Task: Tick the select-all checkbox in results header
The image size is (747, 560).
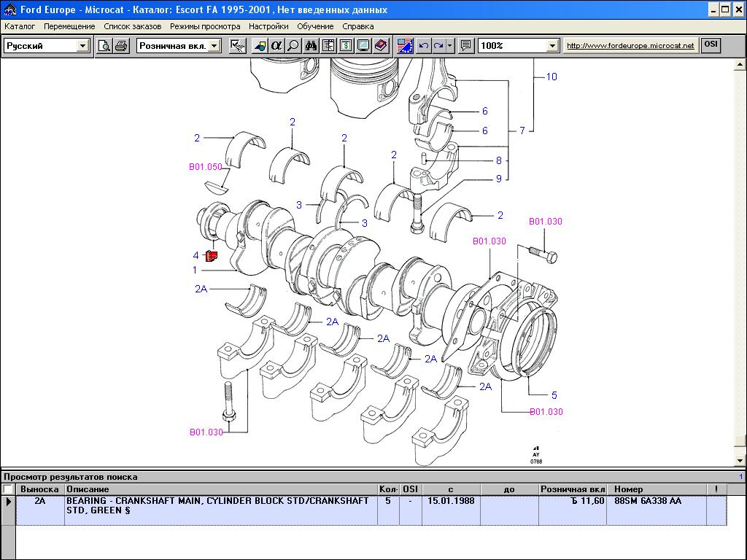Action: click(8, 489)
